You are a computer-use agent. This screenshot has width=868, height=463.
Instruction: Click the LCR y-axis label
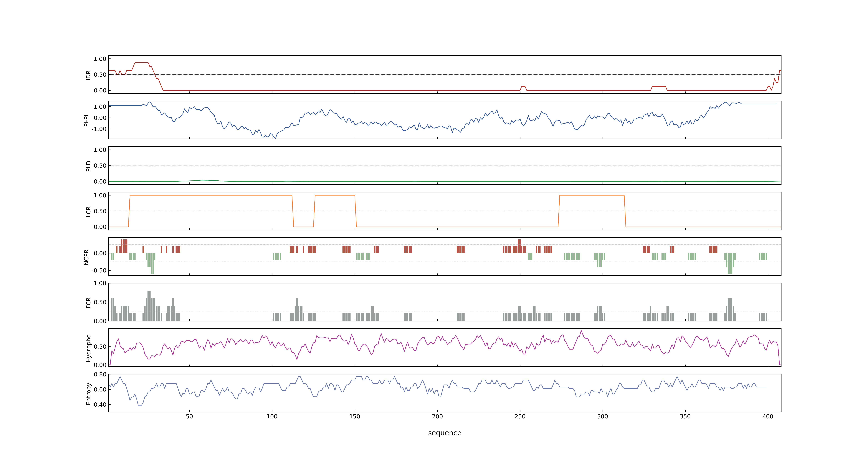88,211
